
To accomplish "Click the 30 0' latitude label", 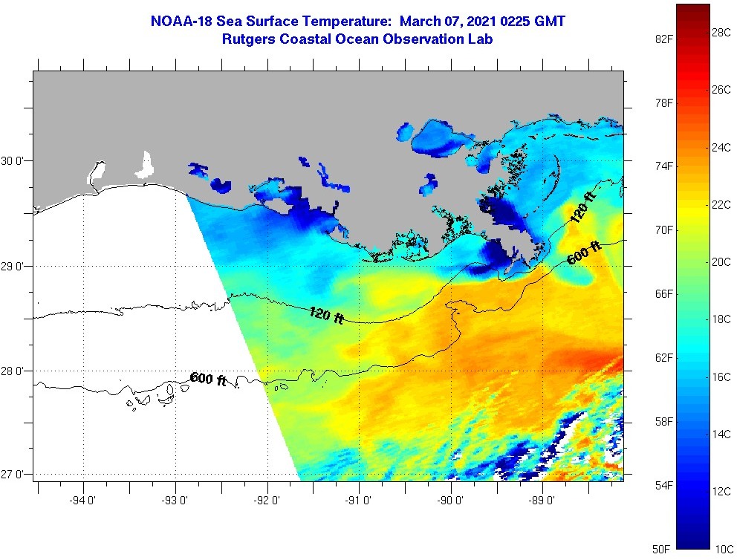I will [x=11, y=161].
